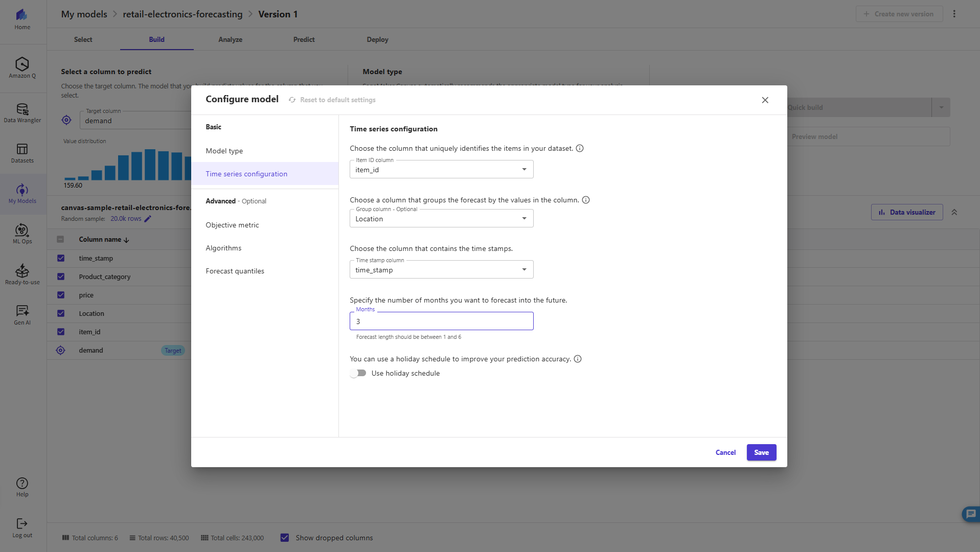This screenshot has height=552, width=980.
Task: Click the chat support bubble icon
Action: [970, 514]
